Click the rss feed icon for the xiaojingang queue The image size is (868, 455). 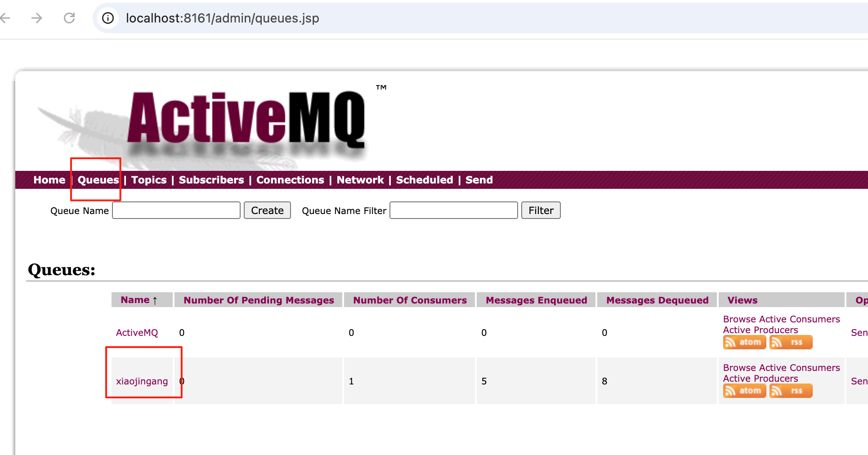tap(791, 391)
